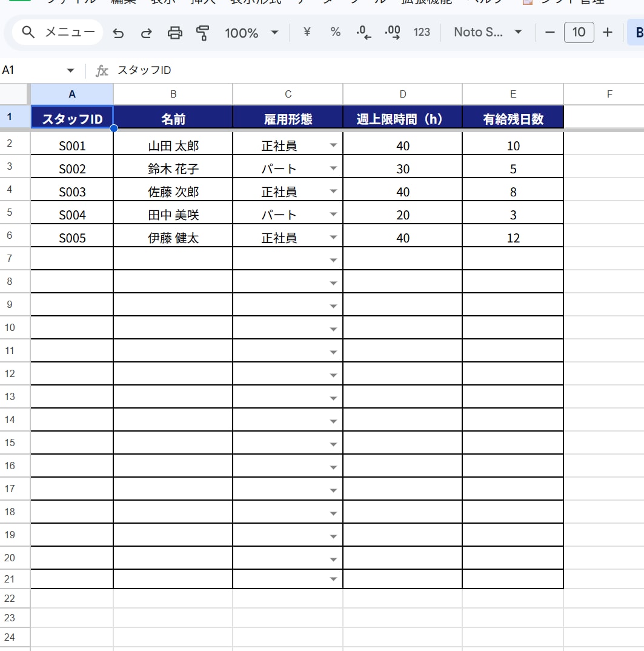This screenshot has width=644, height=651.
Task: Open the 雇用形態 dropdown for 佐藤 次郎
Action: (x=333, y=192)
